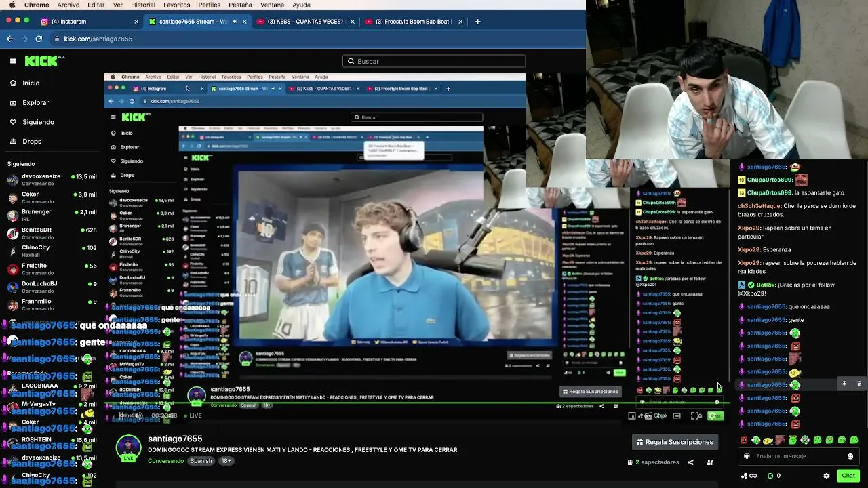Open the Pestaña menu
The image size is (868, 488).
tap(240, 5)
